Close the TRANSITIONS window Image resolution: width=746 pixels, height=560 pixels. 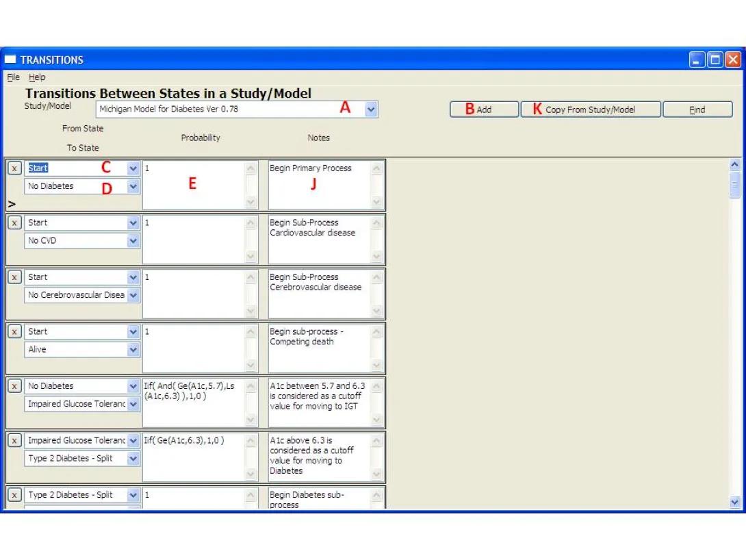click(x=733, y=60)
